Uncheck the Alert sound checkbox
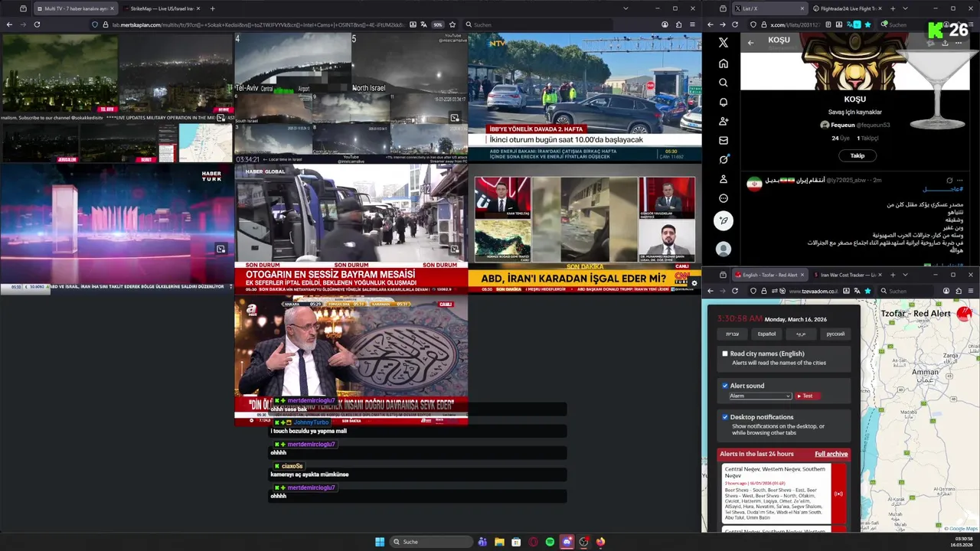Screen dimensions: 980x551 point(725,386)
